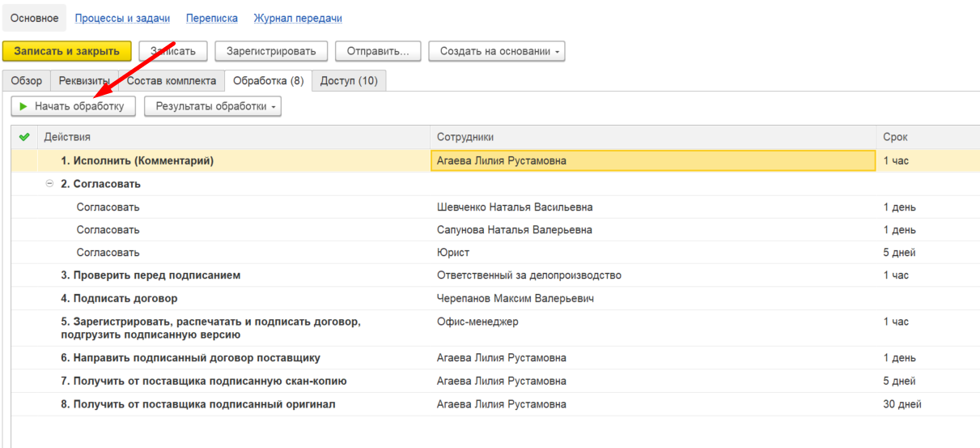Click the Зарегистрировать button

(271, 51)
